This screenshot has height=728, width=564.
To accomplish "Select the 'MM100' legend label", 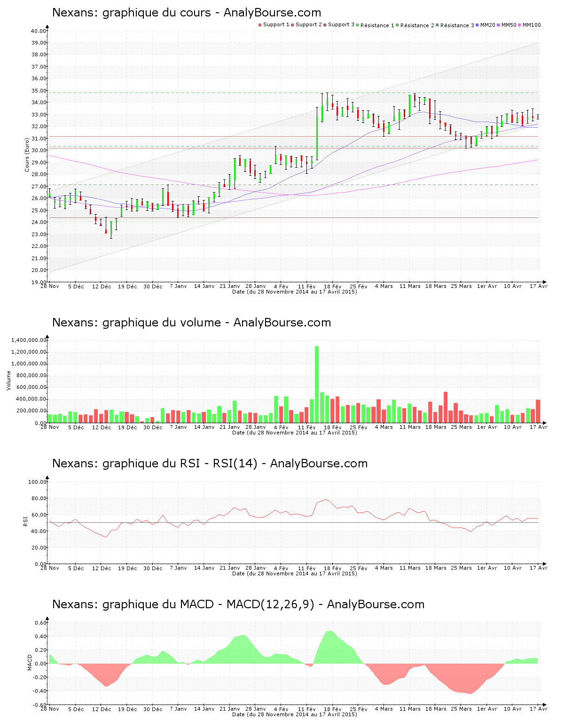I will coord(532,25).
